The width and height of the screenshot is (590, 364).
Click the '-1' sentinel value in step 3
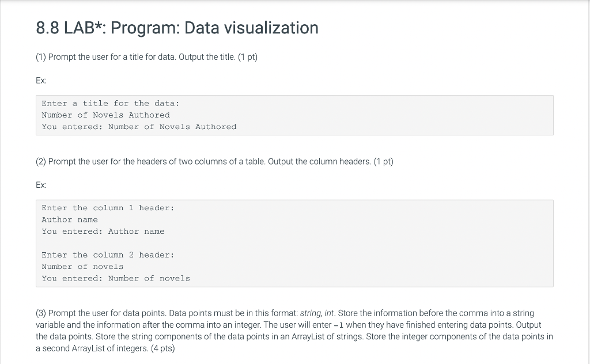339,325
